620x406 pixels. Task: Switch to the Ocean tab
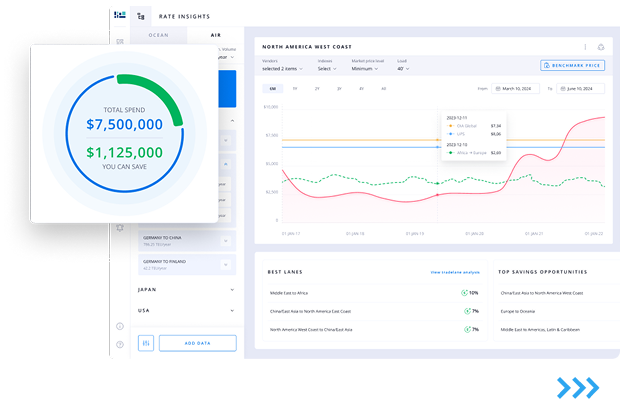coord(159,35)
